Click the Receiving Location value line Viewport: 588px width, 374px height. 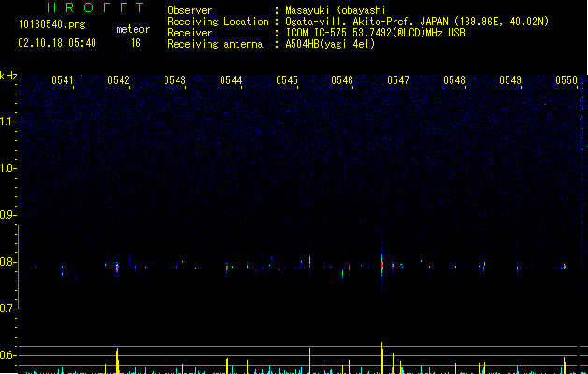(x=417, y=22)
